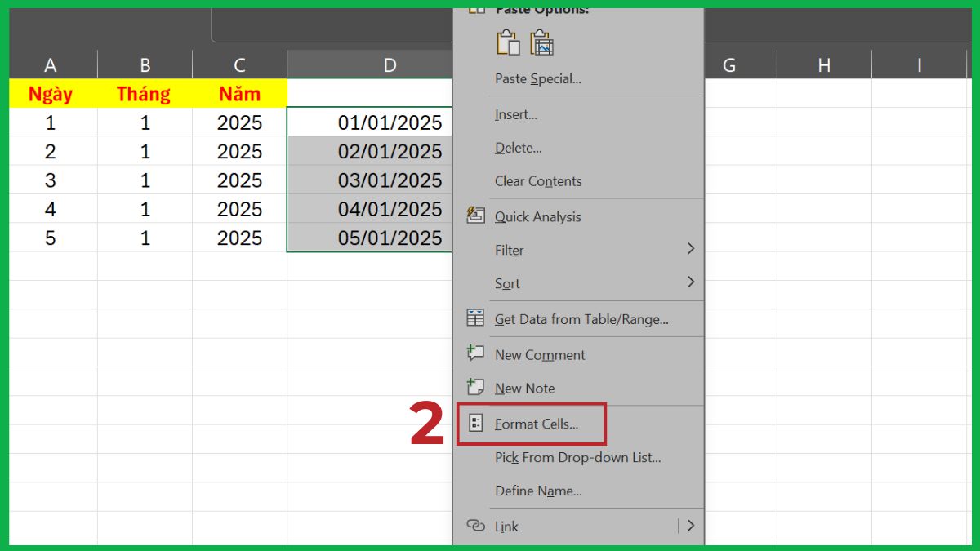
Task: Open Pick From Drop-down List
Action: coord(578,458)
